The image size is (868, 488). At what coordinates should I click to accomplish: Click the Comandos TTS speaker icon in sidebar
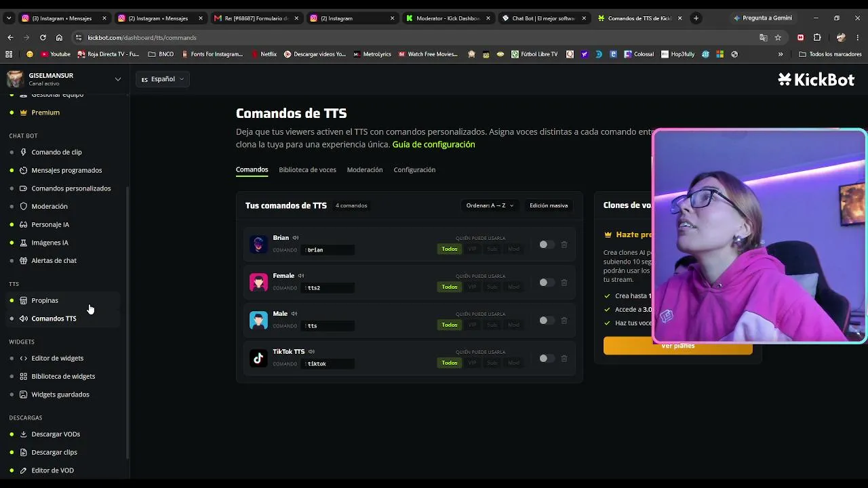click(24, 319)
